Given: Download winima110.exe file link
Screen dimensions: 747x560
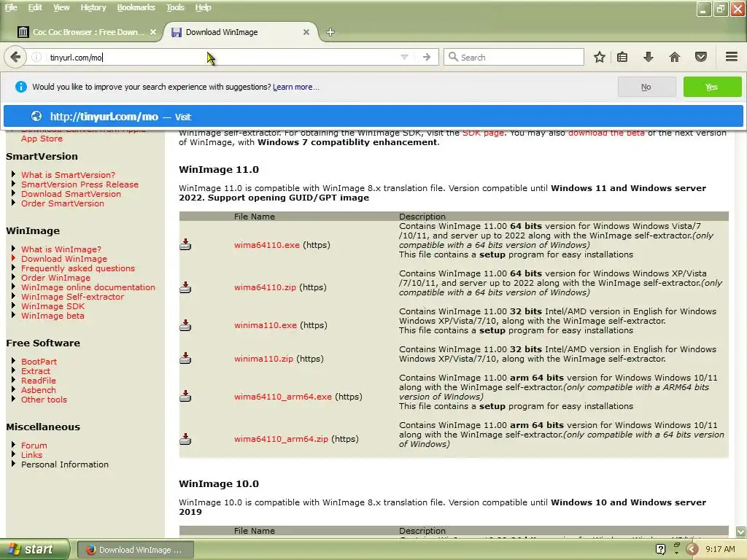Looking at the screenshot, I should point(266,325).
